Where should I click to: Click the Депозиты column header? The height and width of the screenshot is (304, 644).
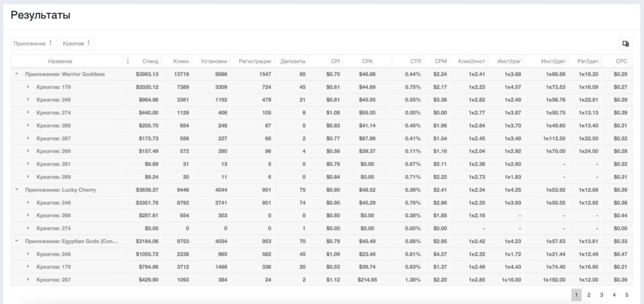293,61
